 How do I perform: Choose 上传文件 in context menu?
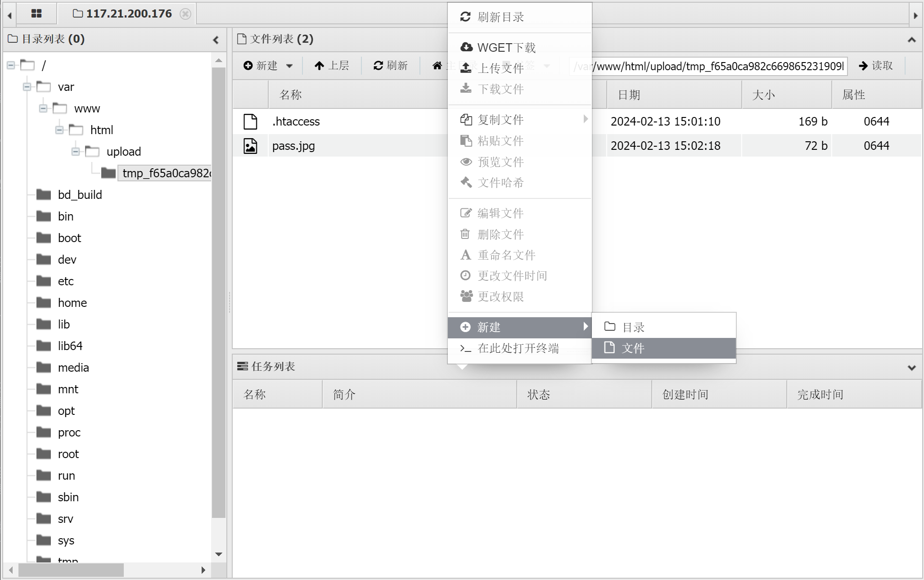[520, 68]
